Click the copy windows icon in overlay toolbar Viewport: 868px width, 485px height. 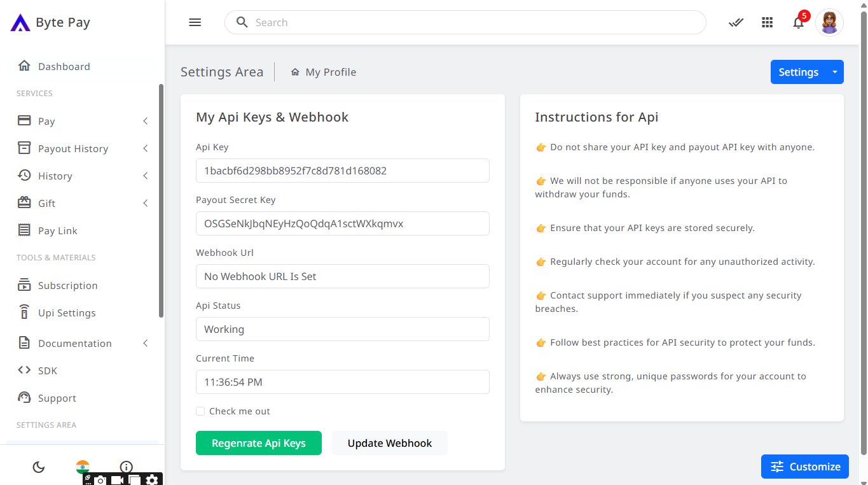click(x=134, y=480)
